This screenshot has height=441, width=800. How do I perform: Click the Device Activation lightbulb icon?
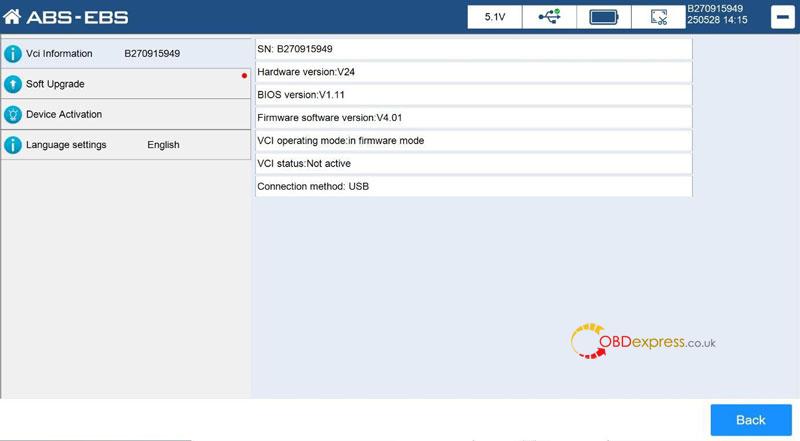pos(13,115)
